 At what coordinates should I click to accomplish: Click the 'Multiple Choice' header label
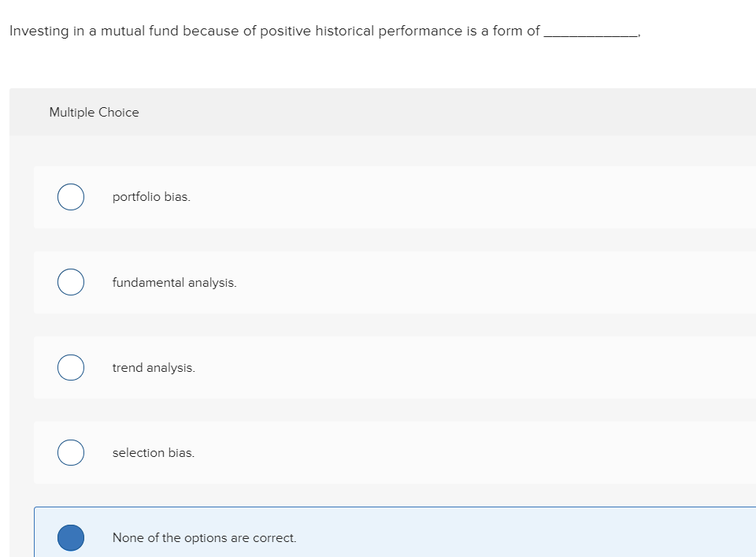pyautogui.click(x=94, y=113)
